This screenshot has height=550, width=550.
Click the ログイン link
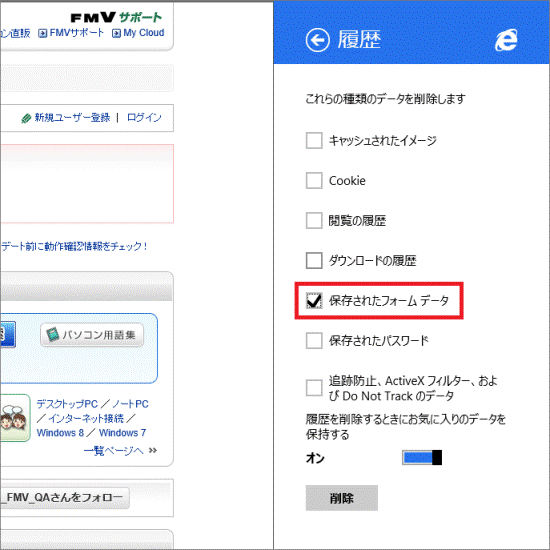click(144, 118)
